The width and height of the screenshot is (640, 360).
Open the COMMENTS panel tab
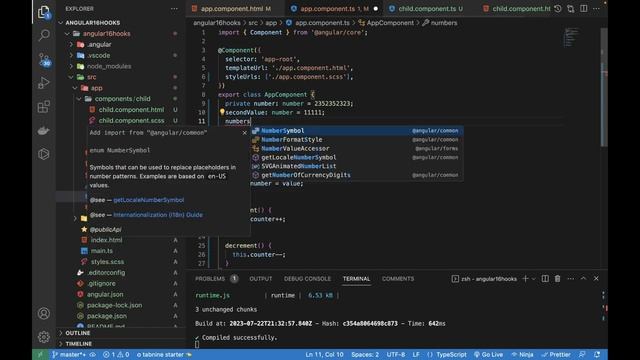point(398,279)
